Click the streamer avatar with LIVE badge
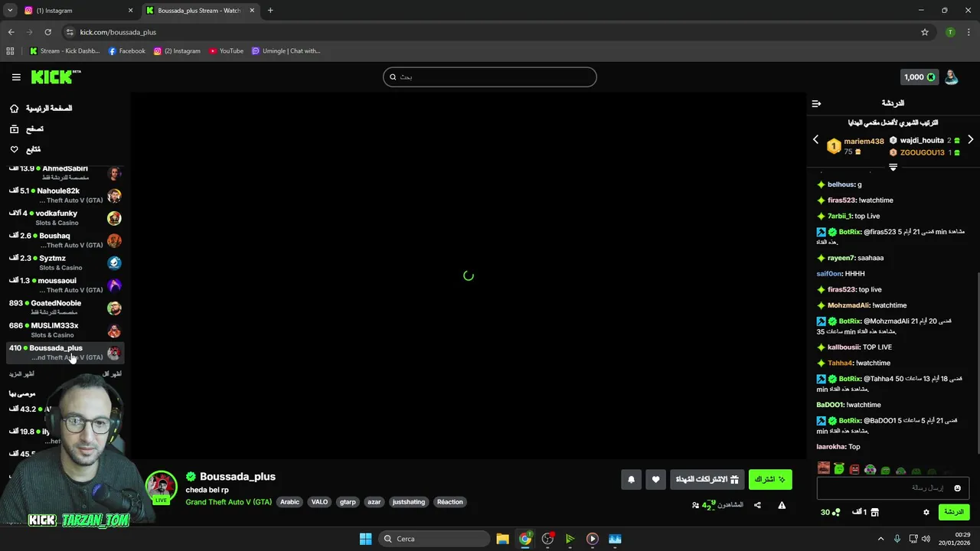980x551 pixels. [x=162, y=487]
